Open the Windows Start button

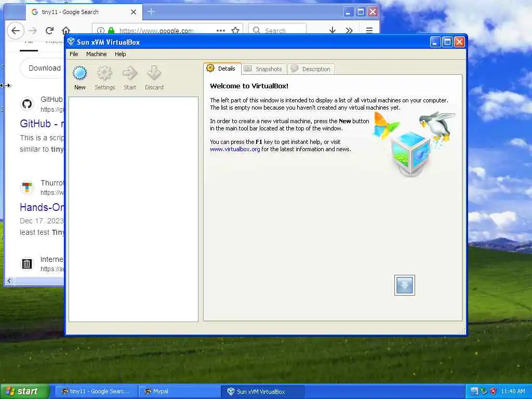pyautogui.click(x=24, y=391)
